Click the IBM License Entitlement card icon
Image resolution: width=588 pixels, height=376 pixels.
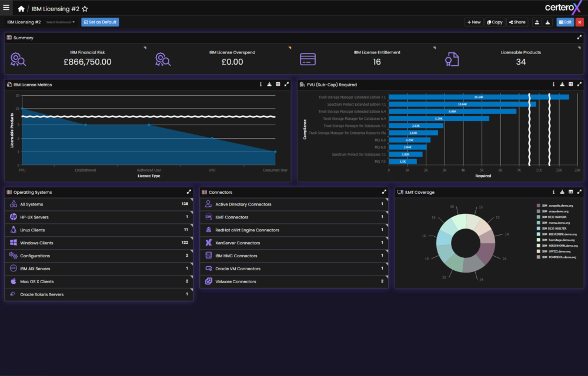point(308,58)
